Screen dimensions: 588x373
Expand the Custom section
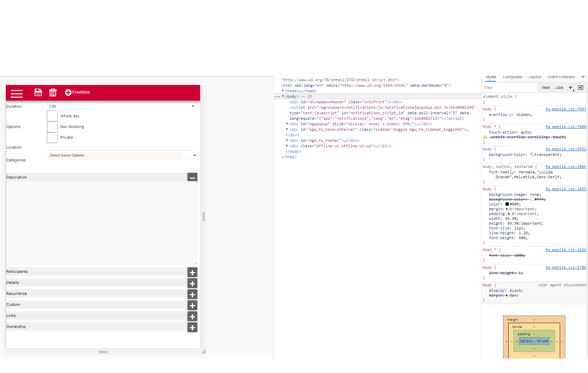[192, 305]
